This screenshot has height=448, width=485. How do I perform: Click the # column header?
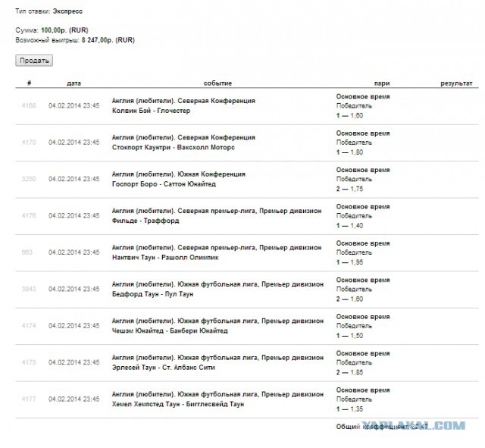click(x=29, y=83)
